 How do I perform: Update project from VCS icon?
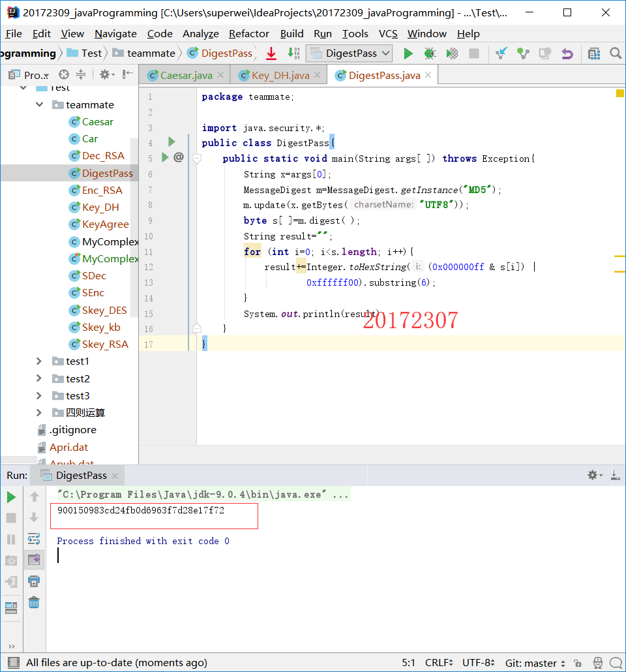pyautogui.click(x=501, y=53)
